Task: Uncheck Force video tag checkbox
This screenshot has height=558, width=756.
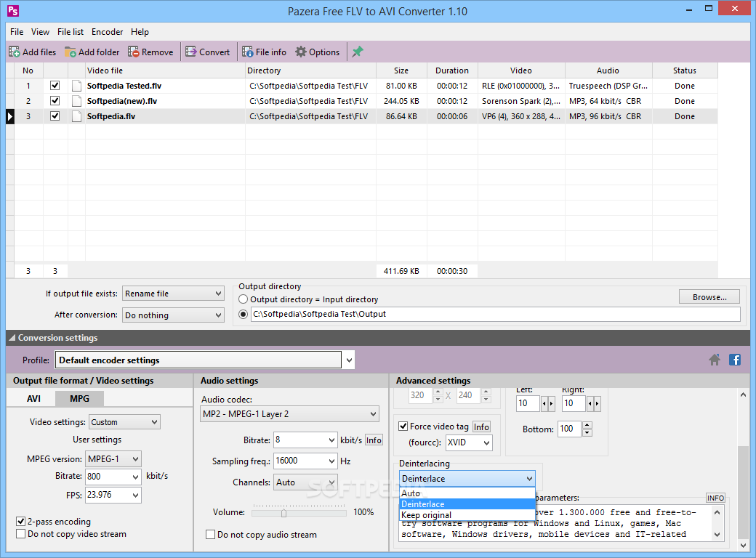Action: [x=403, y=426]
